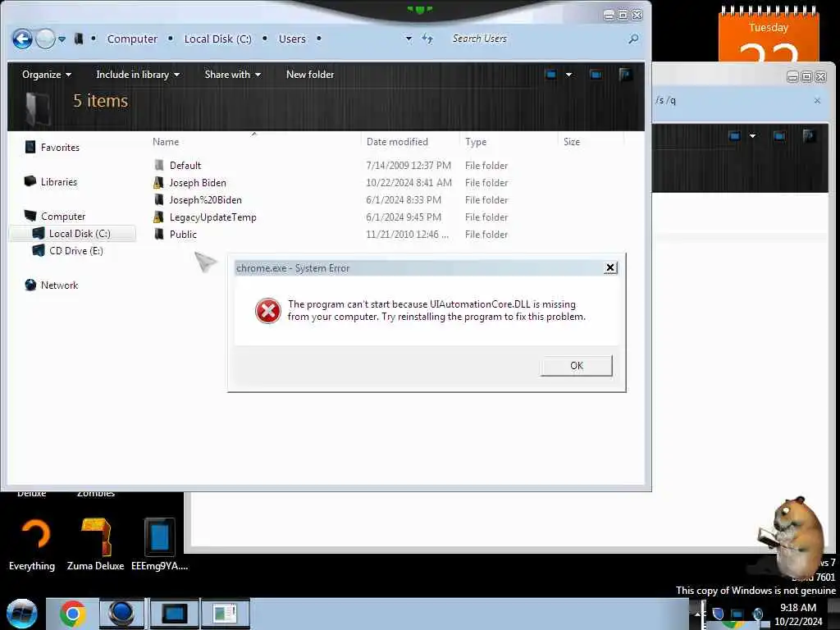This screenshot has height=630, width=840.
Task: Clear the /s /q search in background window
Action: click(817, 101)
